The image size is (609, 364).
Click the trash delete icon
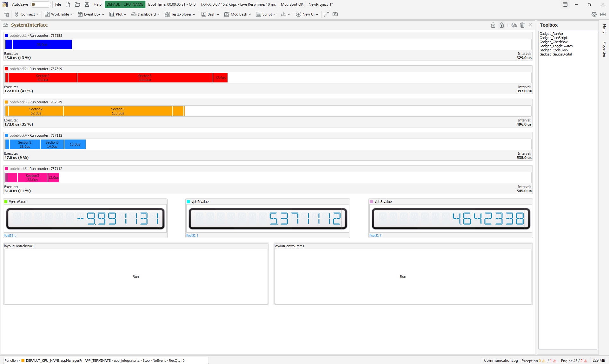click(x=522, y=25)
